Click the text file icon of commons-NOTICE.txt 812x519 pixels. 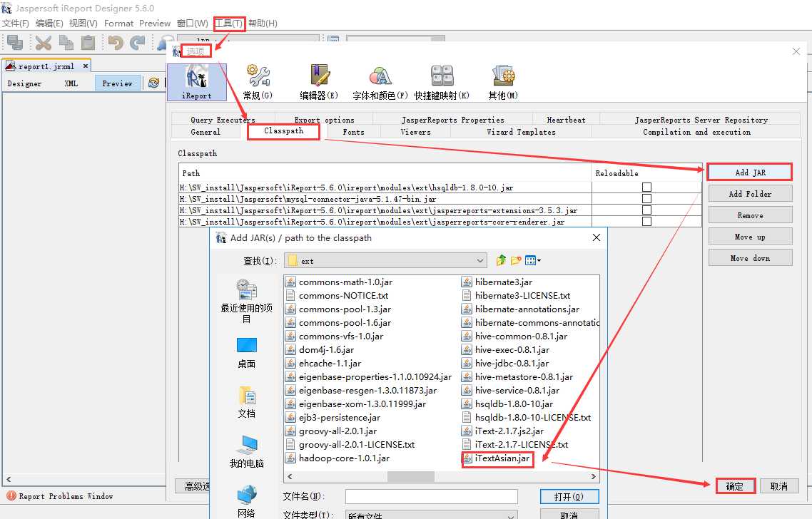290,295
